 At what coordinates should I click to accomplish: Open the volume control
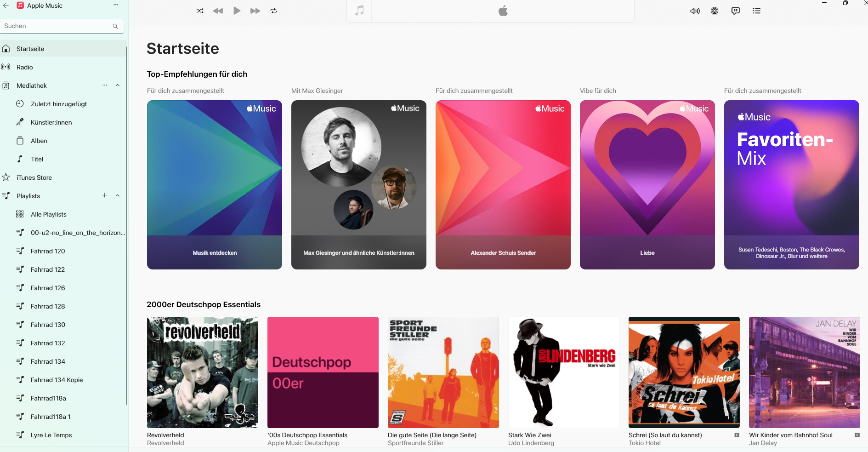(x=695, y=11)
